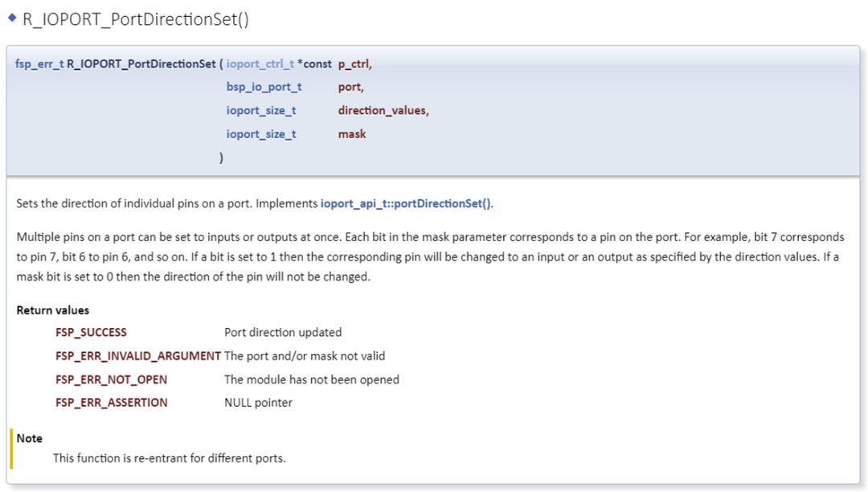Click the yellow note marker bar

point(11,449)
